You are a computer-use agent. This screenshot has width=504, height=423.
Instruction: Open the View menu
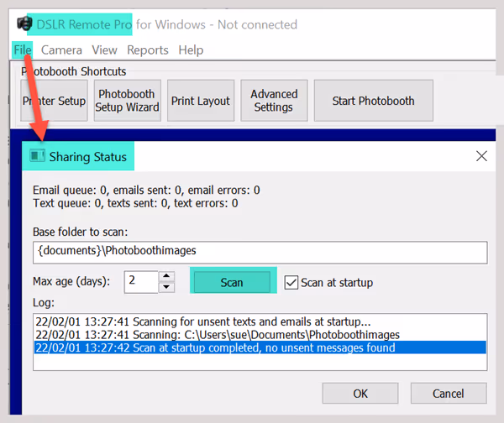pos(104,50)
